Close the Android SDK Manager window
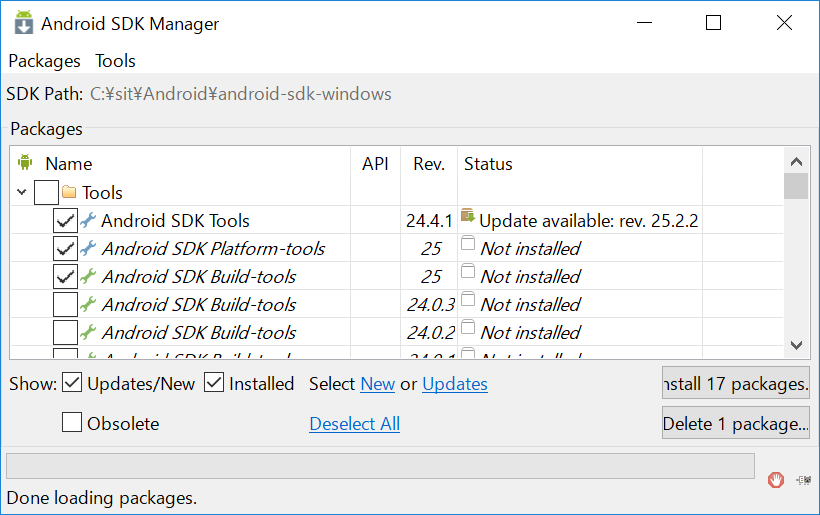Viewport: 820px width, 515px height. 784,22
